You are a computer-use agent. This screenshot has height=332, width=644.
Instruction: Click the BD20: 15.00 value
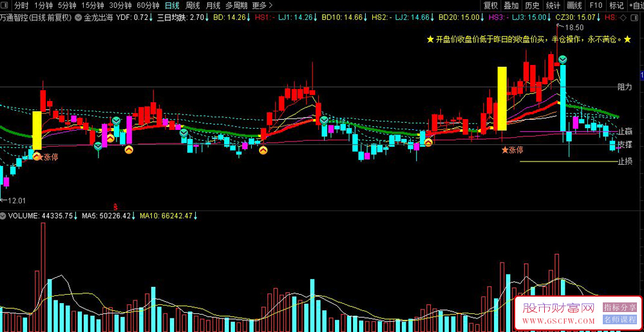click(x=461, y=17)
